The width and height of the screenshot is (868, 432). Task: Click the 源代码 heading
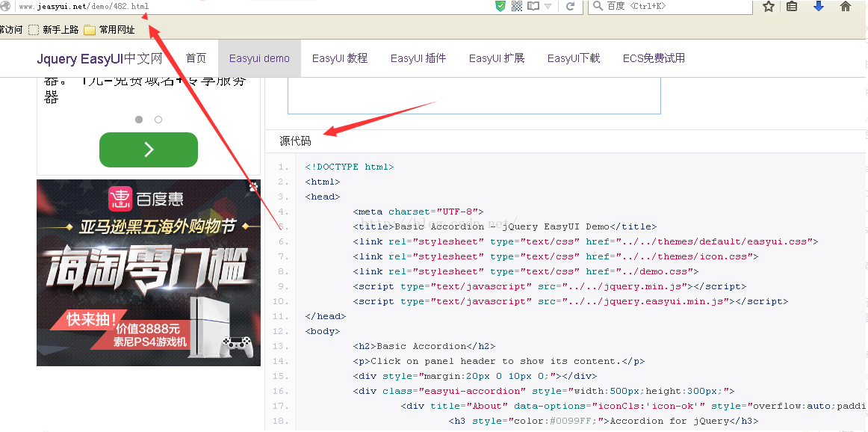295,141
